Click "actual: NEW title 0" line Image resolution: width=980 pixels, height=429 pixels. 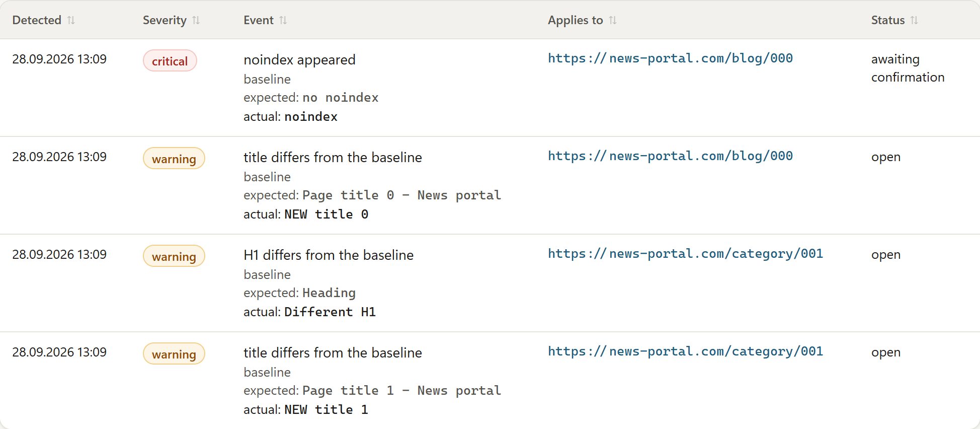point(306,214)
